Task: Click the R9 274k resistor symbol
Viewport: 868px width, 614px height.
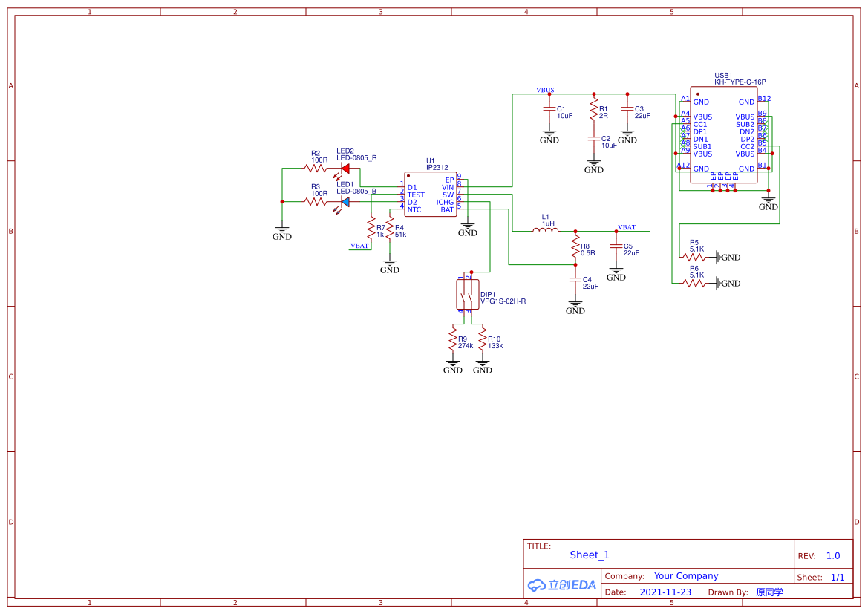Action: point(453,341)
